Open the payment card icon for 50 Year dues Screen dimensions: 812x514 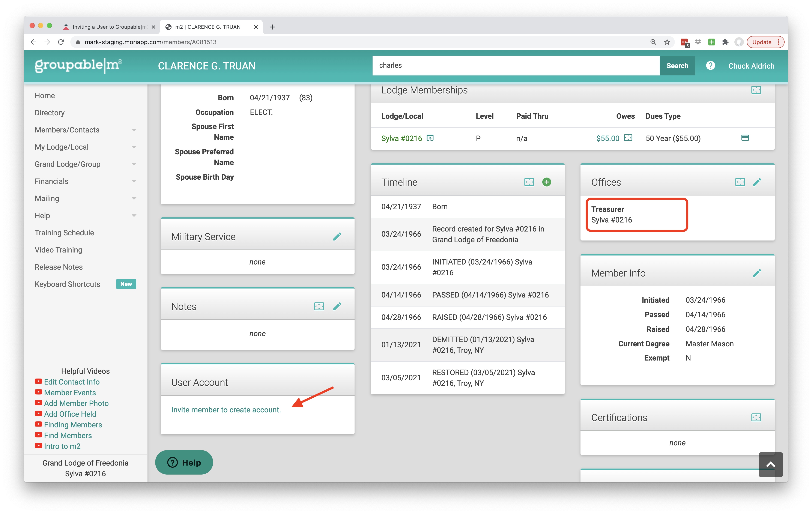coord(745,138)
